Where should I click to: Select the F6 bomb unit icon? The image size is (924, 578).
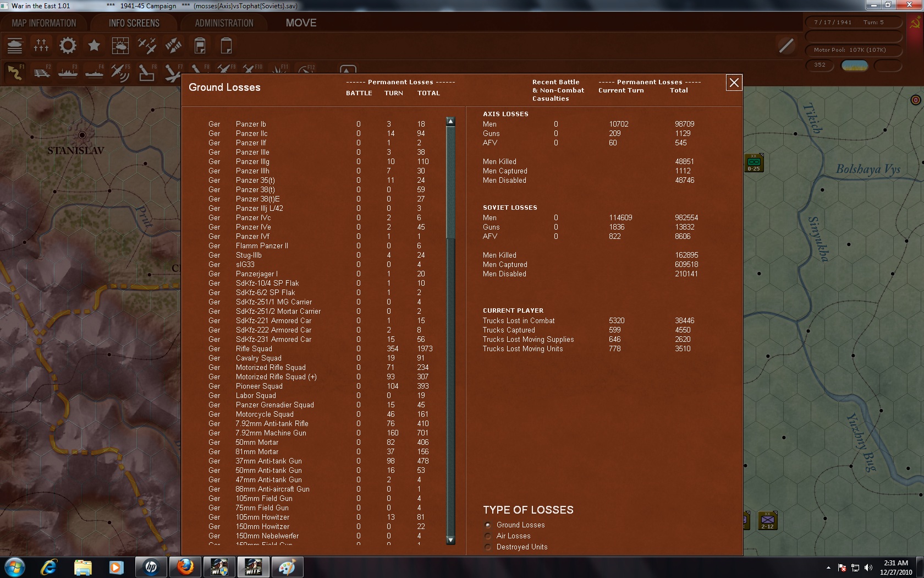tap(147, 72)
